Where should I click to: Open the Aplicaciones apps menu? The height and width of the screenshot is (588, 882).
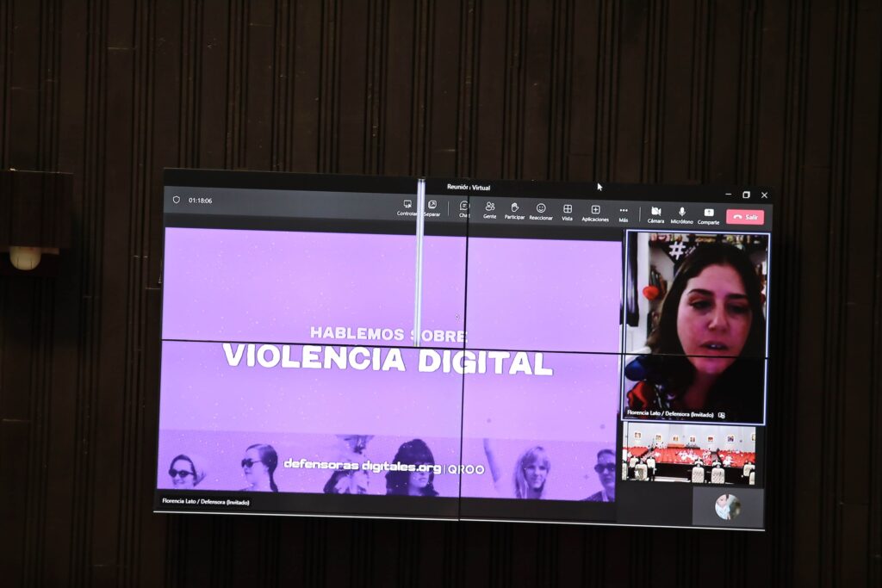pyautogui.click(x=595, y=213)
